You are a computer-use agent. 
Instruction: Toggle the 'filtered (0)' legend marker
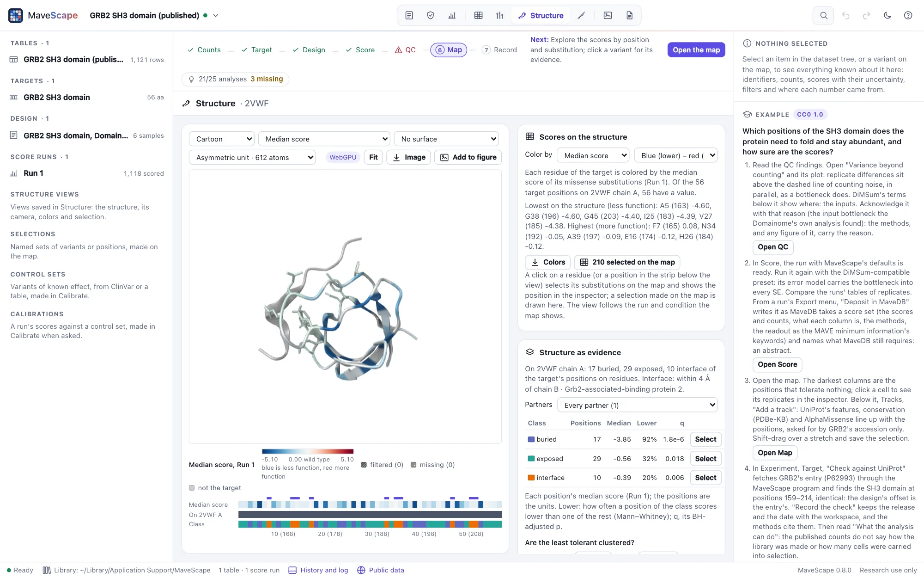[364, 465]
